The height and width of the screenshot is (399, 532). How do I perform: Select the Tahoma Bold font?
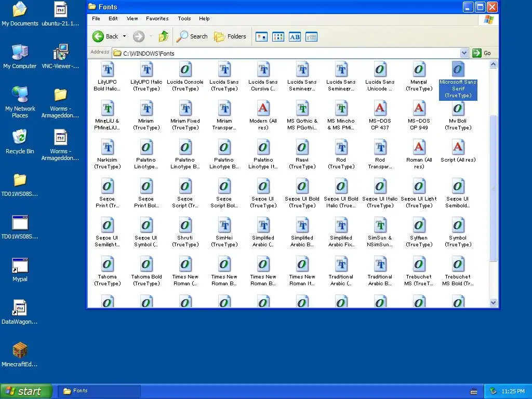click(146, 272)
